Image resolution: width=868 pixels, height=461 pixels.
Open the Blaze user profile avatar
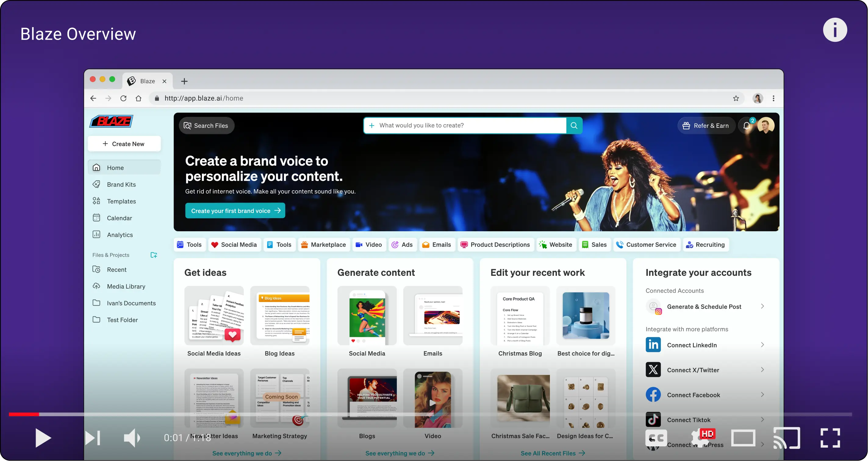(x=766, y=126)
